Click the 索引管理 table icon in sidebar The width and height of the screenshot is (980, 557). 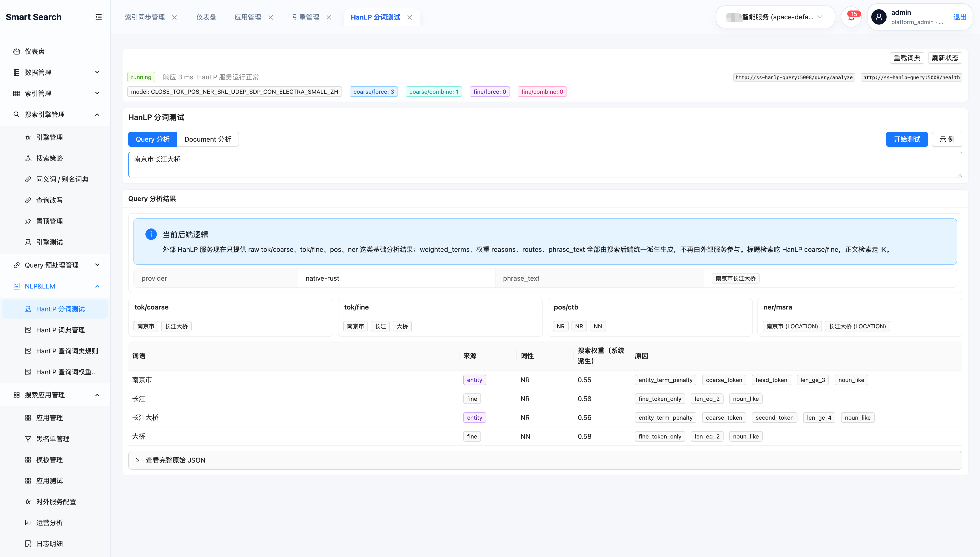click(x=16, y=93)
